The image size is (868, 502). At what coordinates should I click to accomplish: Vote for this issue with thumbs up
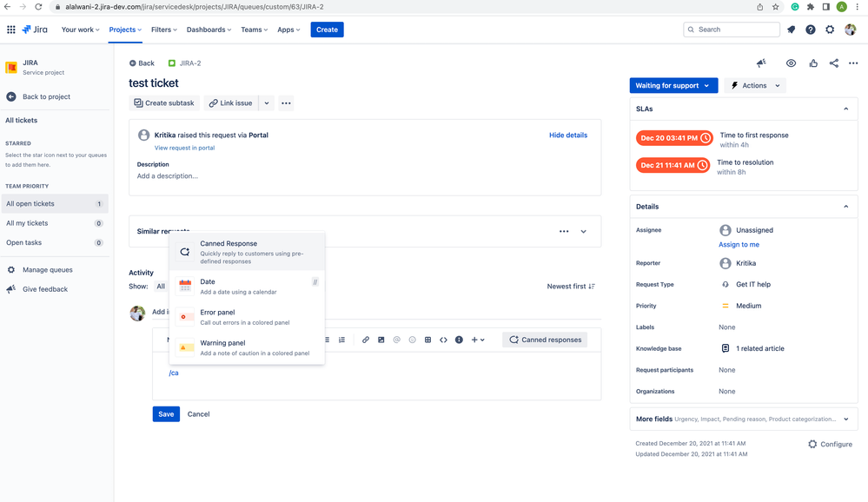click(813, 63)
